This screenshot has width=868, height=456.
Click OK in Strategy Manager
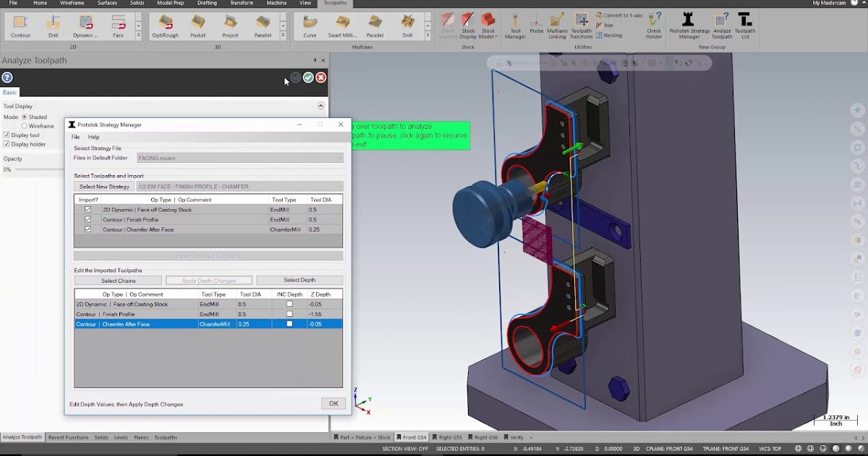coord(333,403)
